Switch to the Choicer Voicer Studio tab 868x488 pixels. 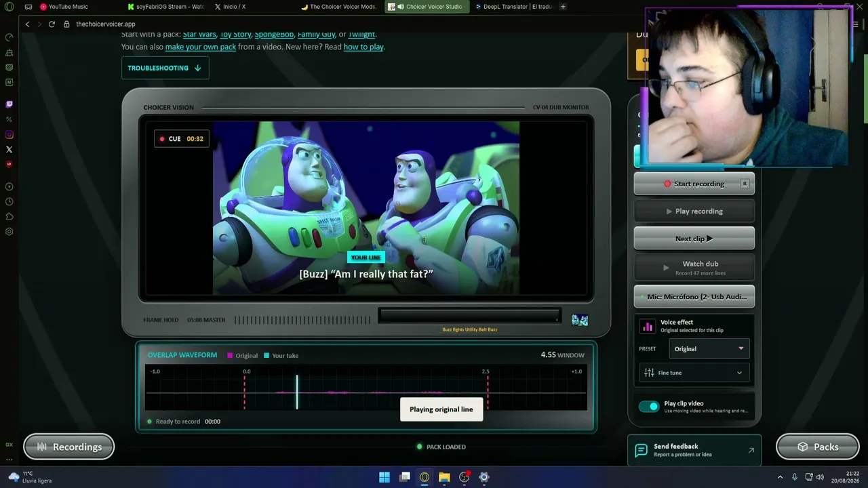(x=427, y=7)
